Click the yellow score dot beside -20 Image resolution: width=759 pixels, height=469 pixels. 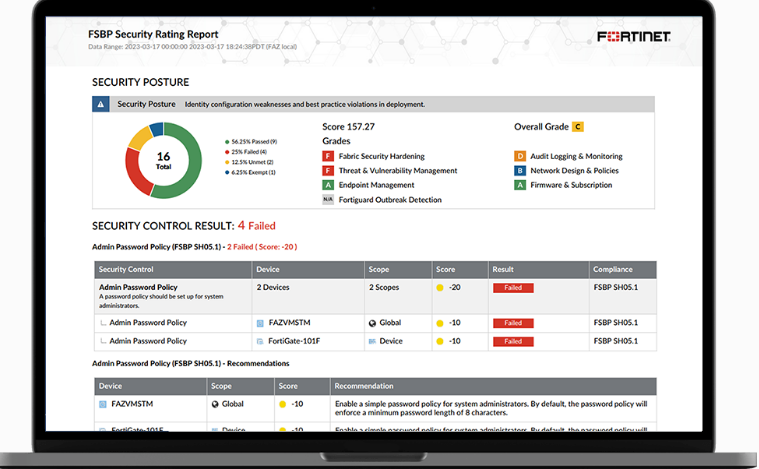click(x=440, y=288)
